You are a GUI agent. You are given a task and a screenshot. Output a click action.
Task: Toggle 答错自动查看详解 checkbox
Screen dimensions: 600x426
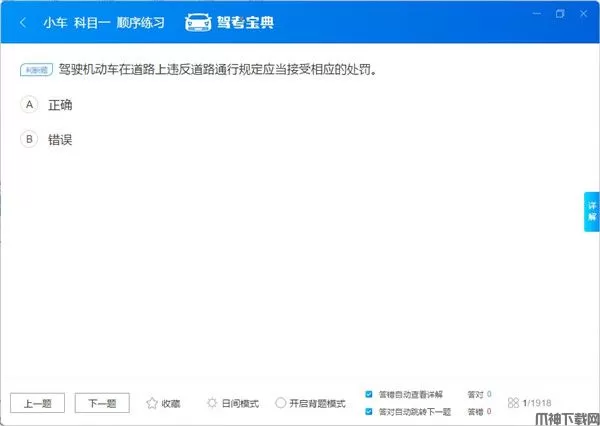coord(369,394)
